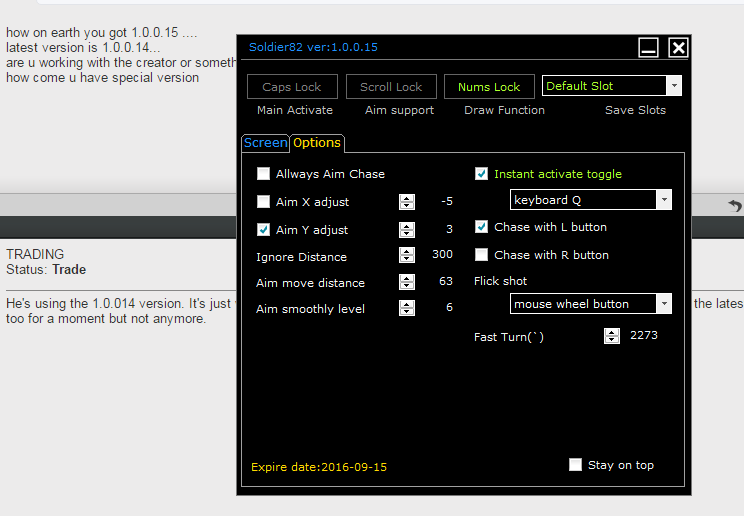The height and width of the screenshot is (516, 744).
Task: Click the Save Slots label
Action: point(635,110)
